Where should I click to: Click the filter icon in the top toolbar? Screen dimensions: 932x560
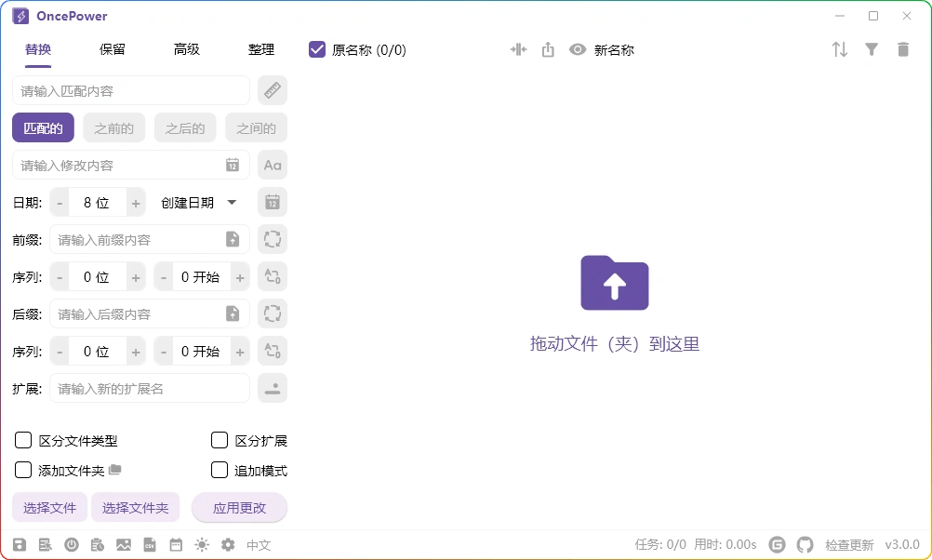(872, 49)
